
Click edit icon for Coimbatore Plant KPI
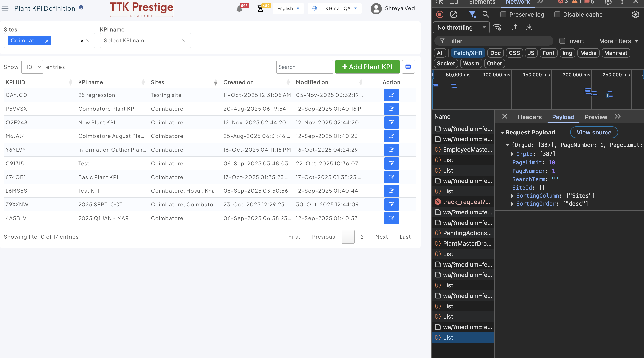tap(391, 109)
